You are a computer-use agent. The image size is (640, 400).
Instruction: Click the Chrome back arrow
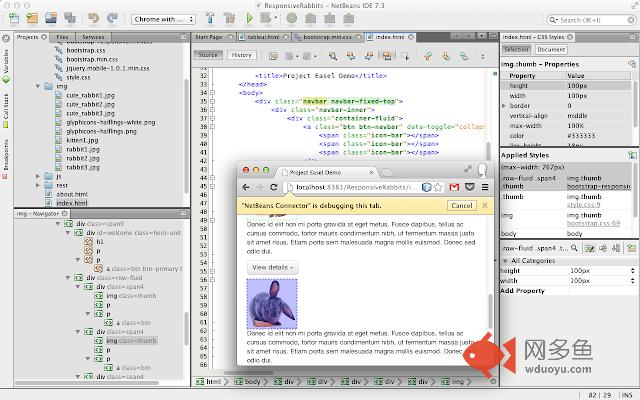pyautogui.click(x=246, y=187)
